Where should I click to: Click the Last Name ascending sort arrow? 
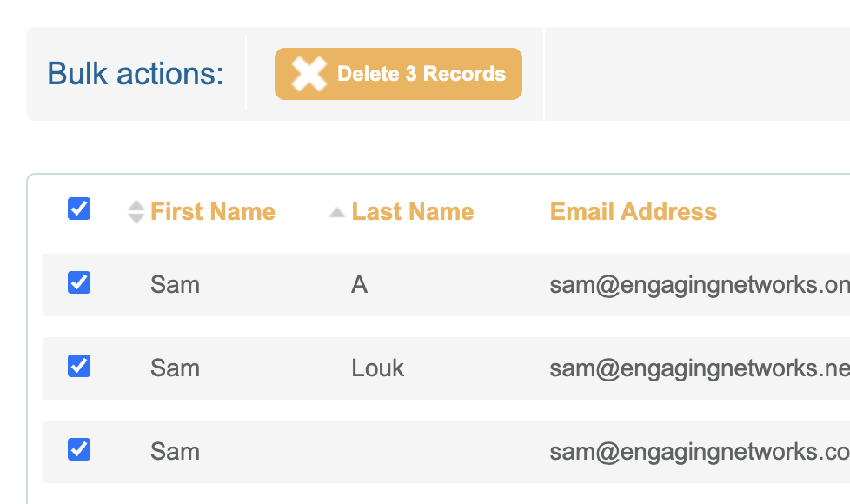pos(337,212)
